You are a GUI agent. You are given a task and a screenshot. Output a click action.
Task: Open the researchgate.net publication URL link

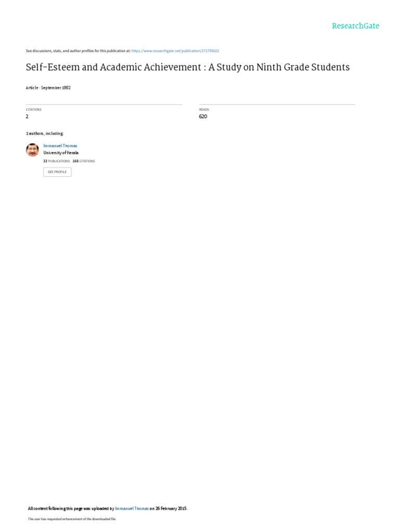tap(175, 51)
